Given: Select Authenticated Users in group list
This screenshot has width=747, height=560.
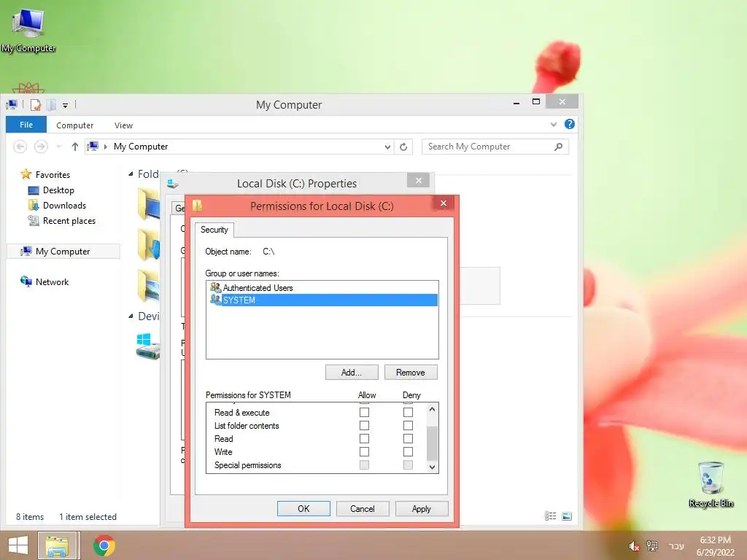Looking at the screenshot, I should (x=322, y=287).
